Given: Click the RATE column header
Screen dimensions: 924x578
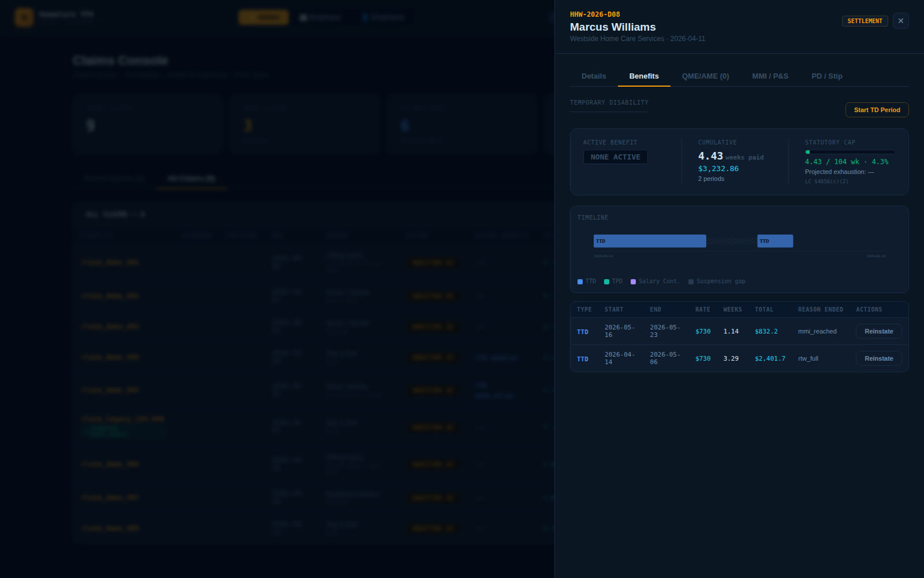Looking at the screenshot, I should click(x=702, y=310).
